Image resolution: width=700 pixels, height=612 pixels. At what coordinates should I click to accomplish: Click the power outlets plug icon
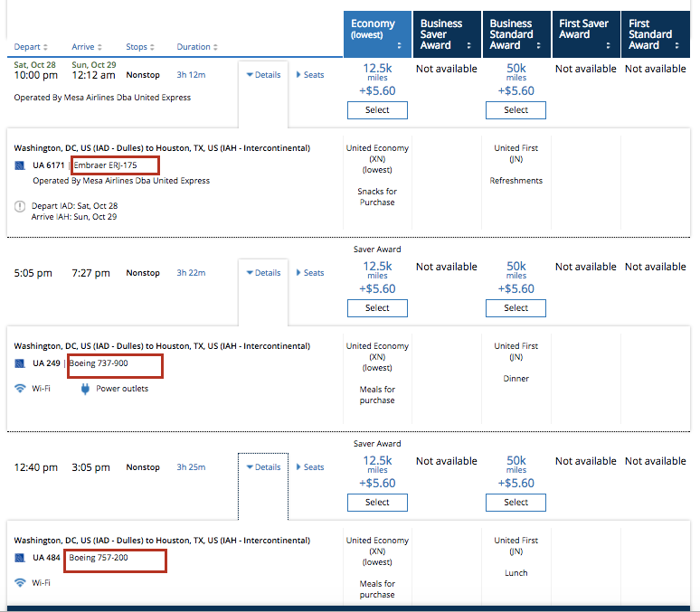tap(86, 389)
